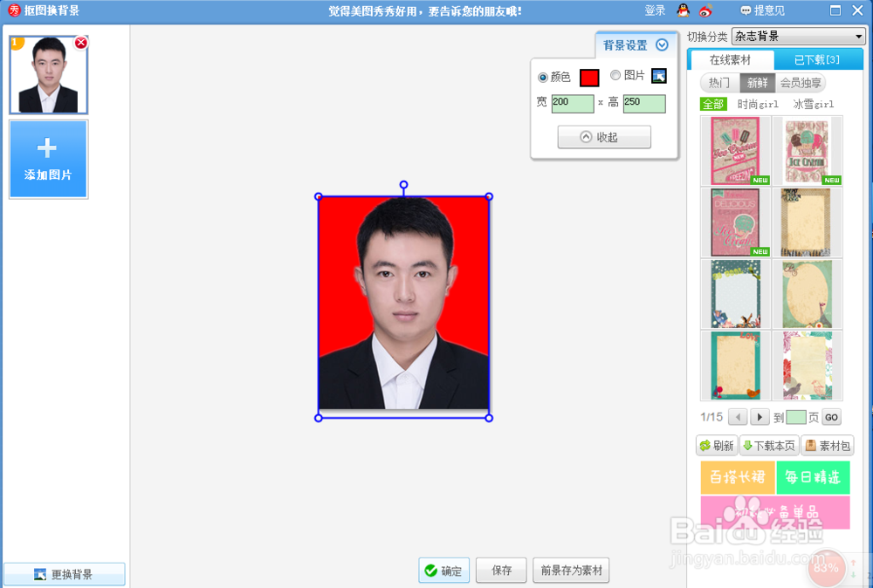Click the top-right corner resize handle

[x=489, y=196]
